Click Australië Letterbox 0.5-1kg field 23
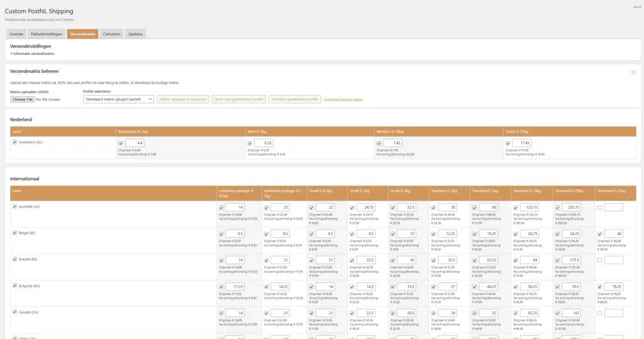The image size is (644, 339). click(x=280, y=208)
